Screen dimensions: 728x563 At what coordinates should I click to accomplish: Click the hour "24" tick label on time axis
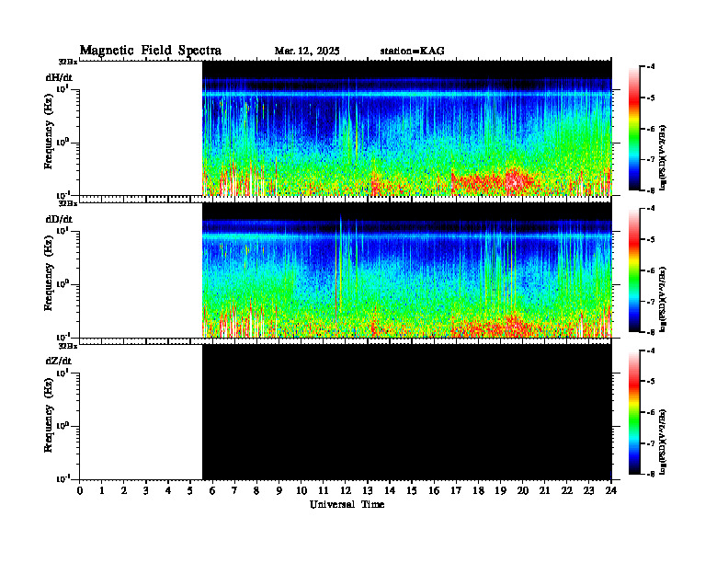click(611, 491)
